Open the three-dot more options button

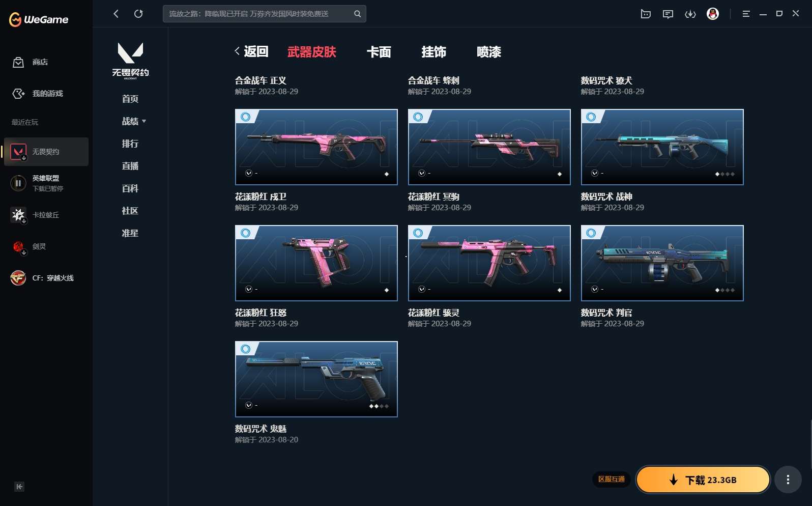pyautogui.click(x=788, y=480)
